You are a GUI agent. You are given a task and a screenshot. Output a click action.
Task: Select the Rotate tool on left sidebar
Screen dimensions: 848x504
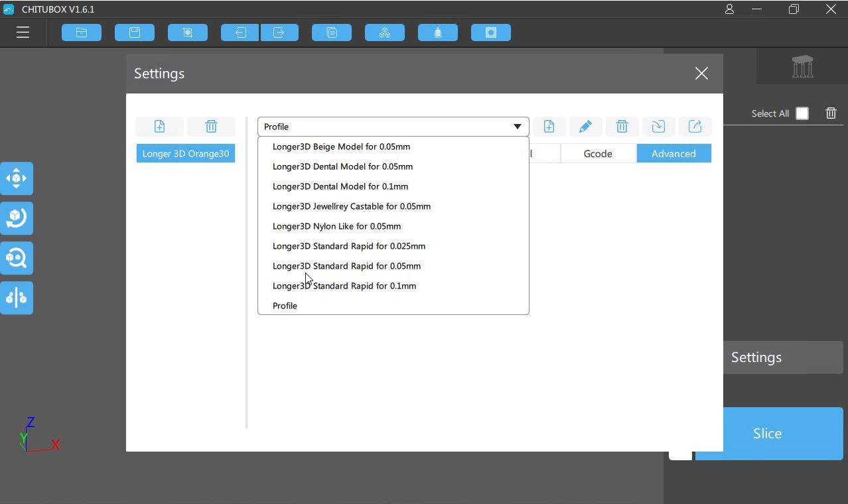[x=17, y=218]
